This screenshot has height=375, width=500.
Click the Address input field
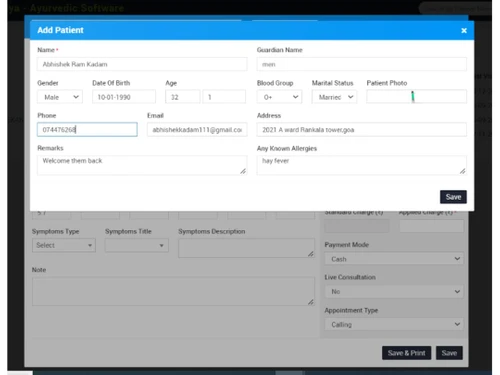[x=362, y=130]
